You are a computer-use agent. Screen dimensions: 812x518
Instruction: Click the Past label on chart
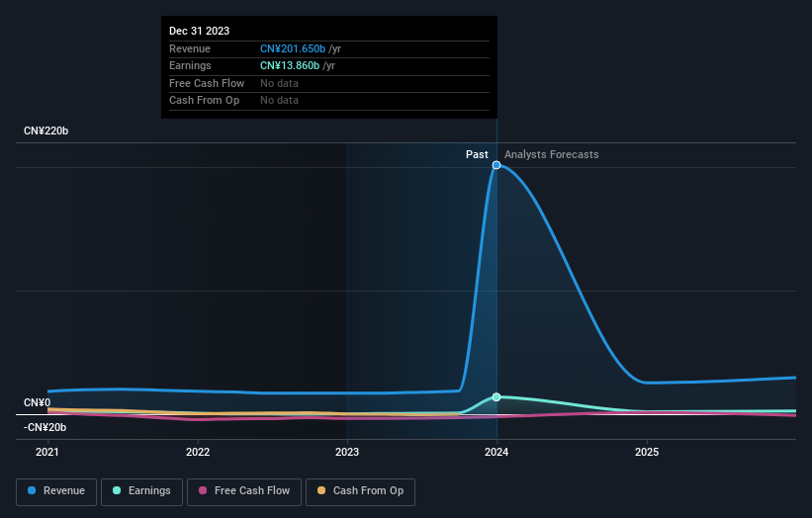(x=477, y=154)
